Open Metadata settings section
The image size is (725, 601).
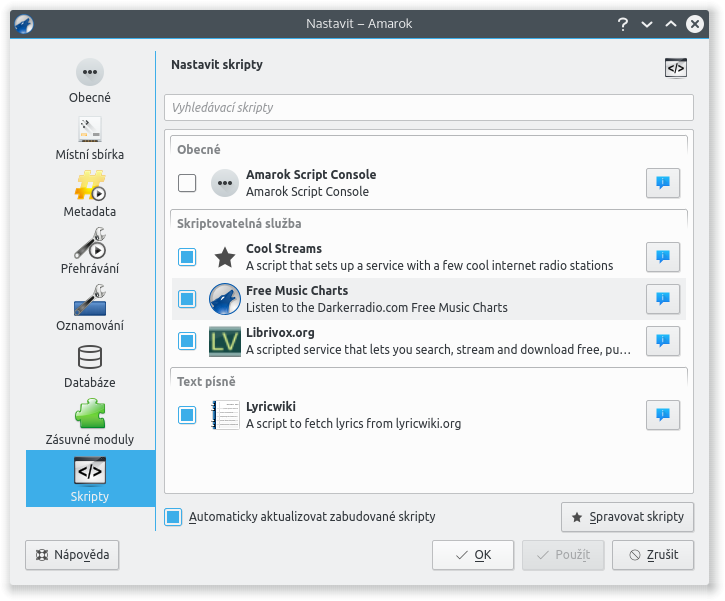90,194
